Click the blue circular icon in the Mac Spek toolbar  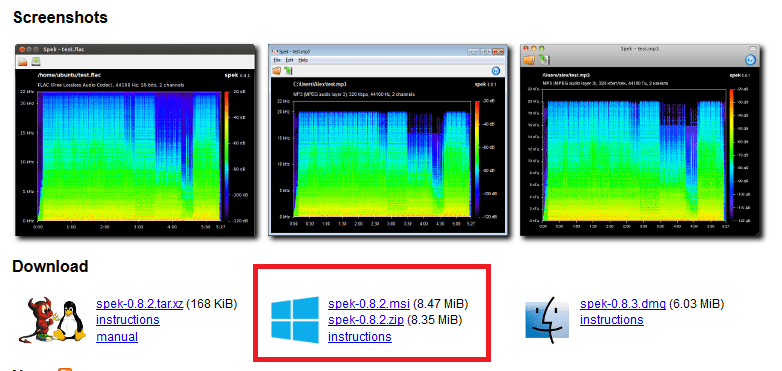click(x=751, y=60)
